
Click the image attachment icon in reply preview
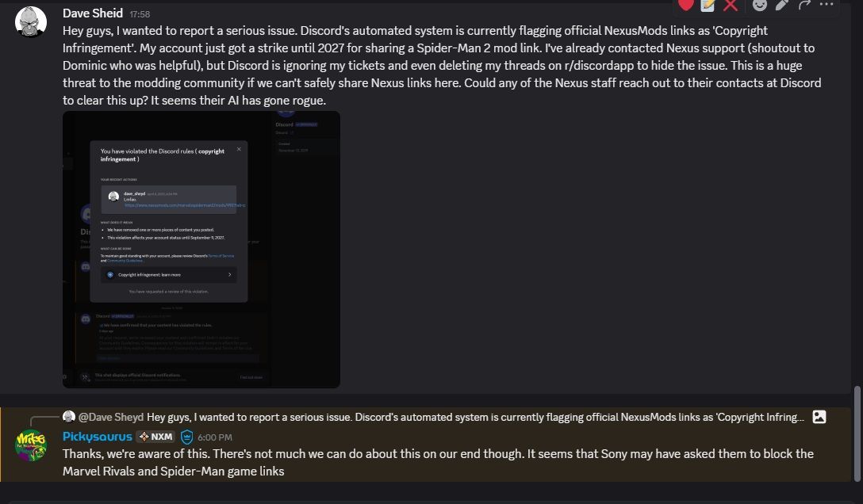tap(819, 417)
